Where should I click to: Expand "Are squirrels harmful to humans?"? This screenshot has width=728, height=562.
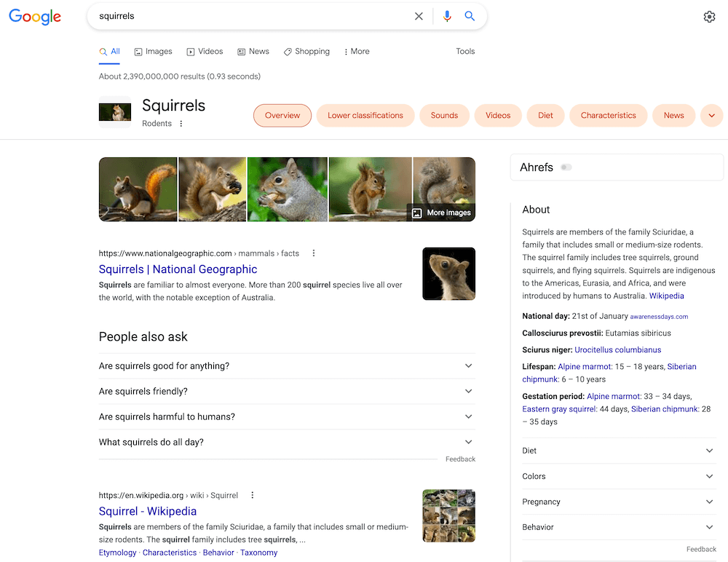[286, 416]
